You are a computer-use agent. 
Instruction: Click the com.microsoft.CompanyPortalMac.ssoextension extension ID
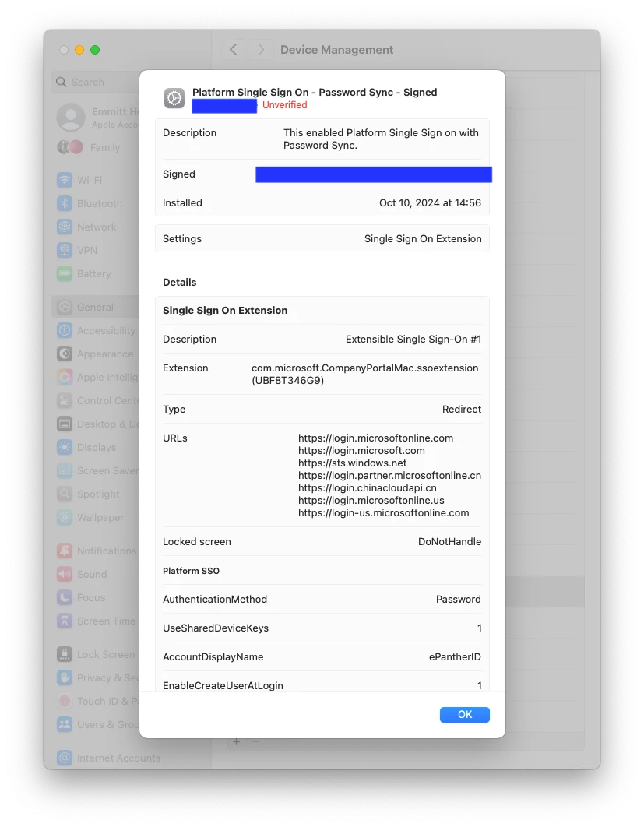365,374
